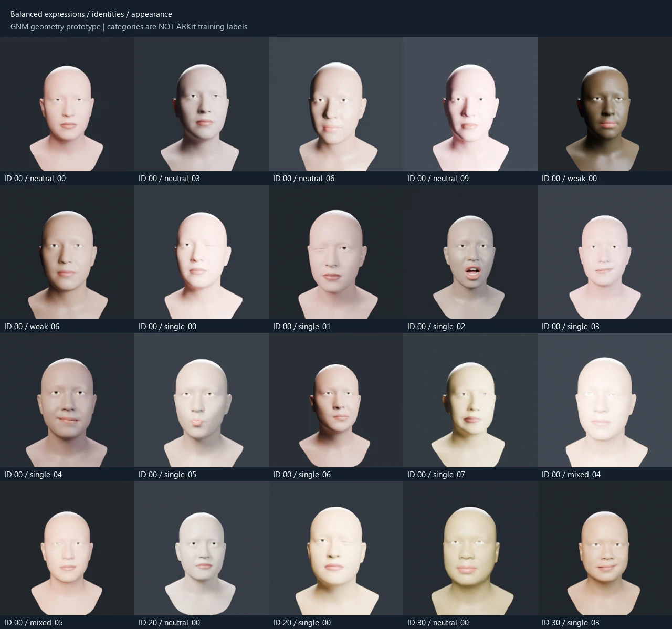This screenshot has height=629, width=672.
Task: Click the caption "ID 00 / neutral_06"
Action: click(x=303, y=179)
